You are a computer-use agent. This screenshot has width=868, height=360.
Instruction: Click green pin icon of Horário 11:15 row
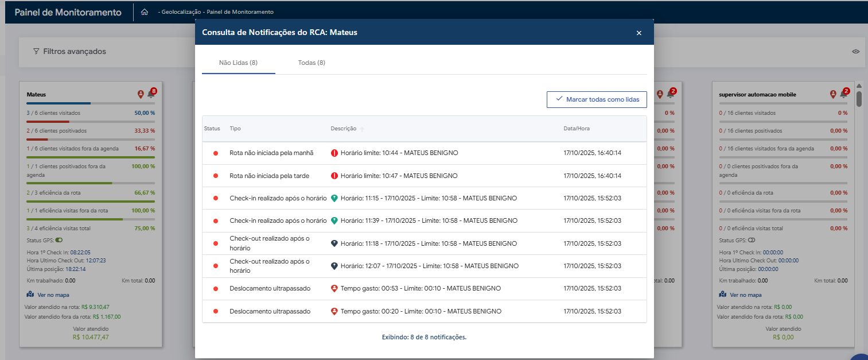tap(334, 198)
